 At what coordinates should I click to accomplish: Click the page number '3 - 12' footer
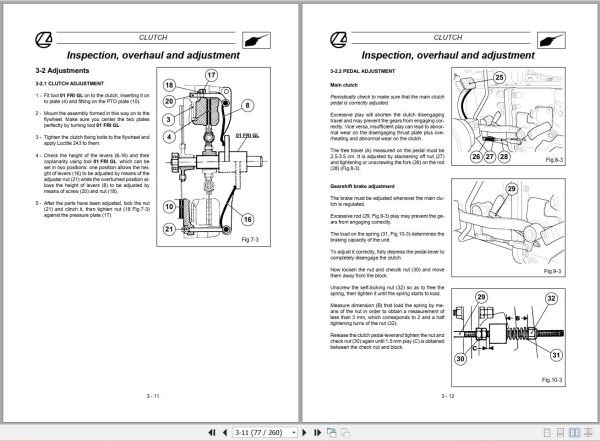point(448,396)
